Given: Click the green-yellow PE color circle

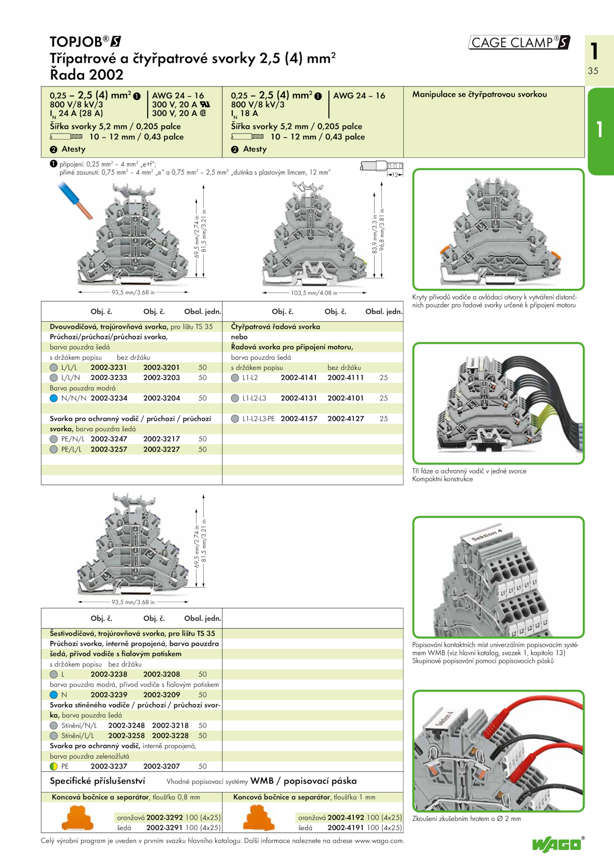Looking at the screenshot, I should point(54,766).
